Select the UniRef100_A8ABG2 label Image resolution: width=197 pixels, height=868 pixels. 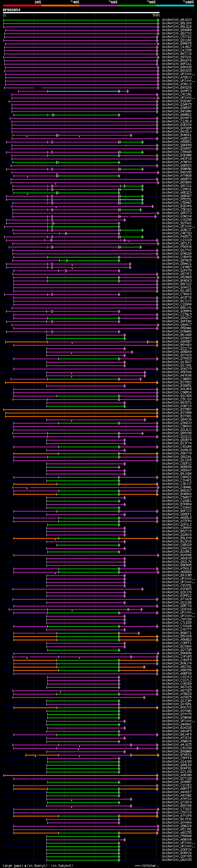pos(176,115)
